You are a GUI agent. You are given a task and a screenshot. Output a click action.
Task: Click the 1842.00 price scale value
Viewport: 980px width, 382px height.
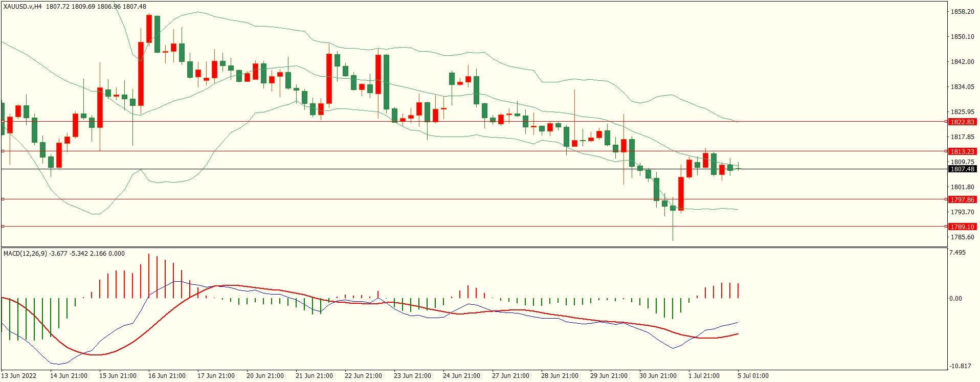point(962,61)
